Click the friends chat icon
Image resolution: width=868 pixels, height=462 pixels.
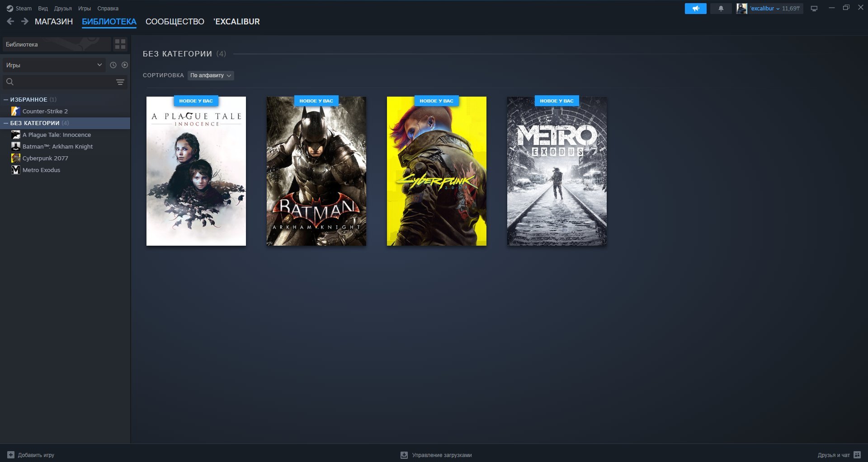tap(857, 455)
